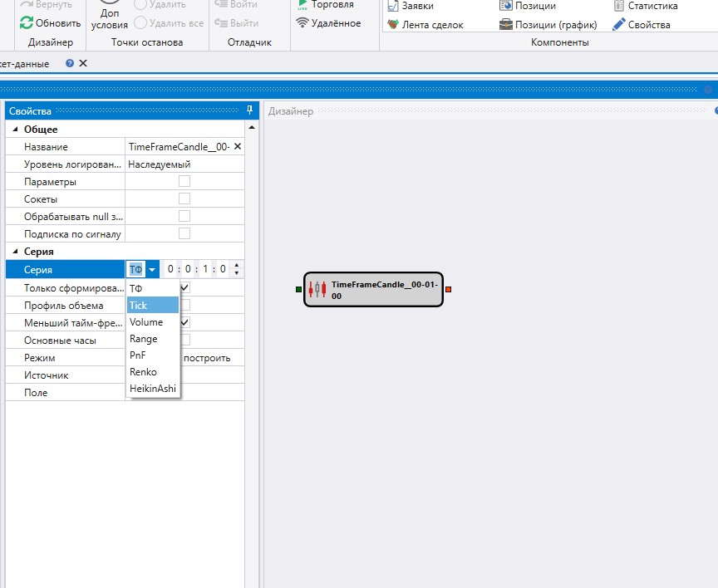Viewport: 718px width, 588px height.
Task: Click the red output socket on node
Action: (x=448, y=289)
